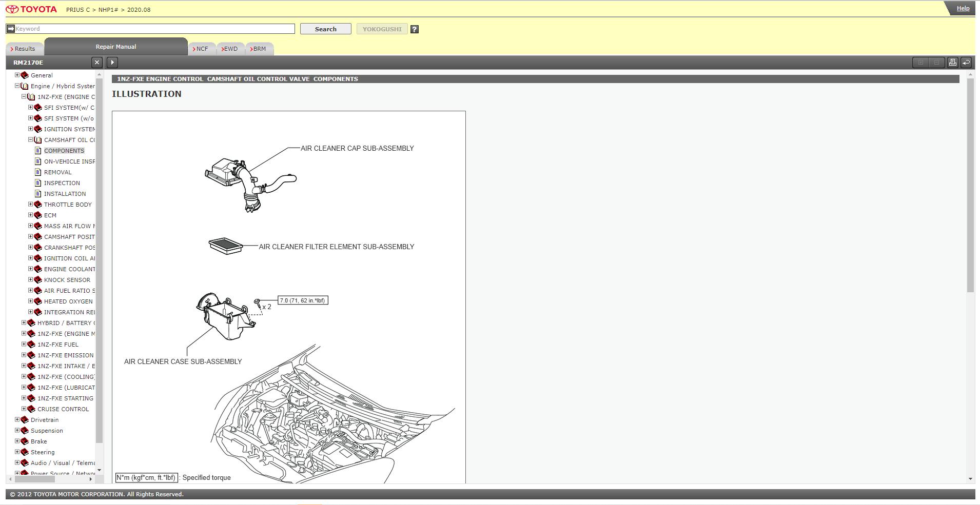Click the Drivetrain book icon
Screen dimensions: 980x505
click(24, 420)
